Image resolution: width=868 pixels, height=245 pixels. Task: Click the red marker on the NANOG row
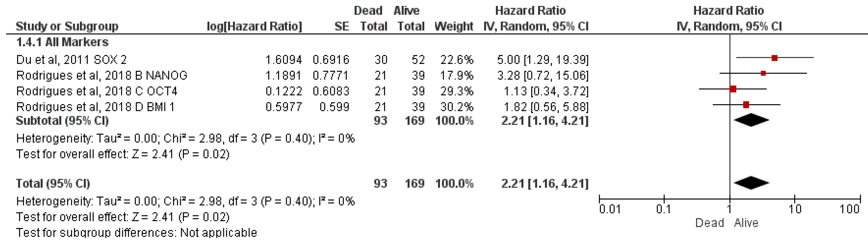pos(763,73)
